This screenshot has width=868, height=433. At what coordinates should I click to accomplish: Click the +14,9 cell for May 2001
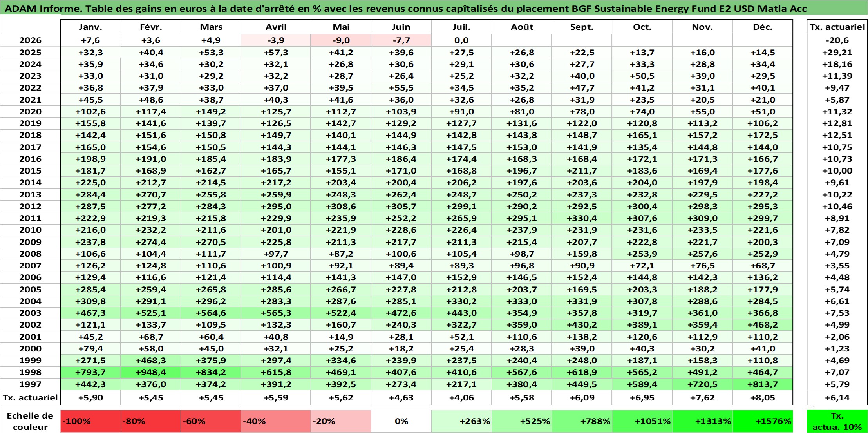pyautogui.click(x=341, y=337)
